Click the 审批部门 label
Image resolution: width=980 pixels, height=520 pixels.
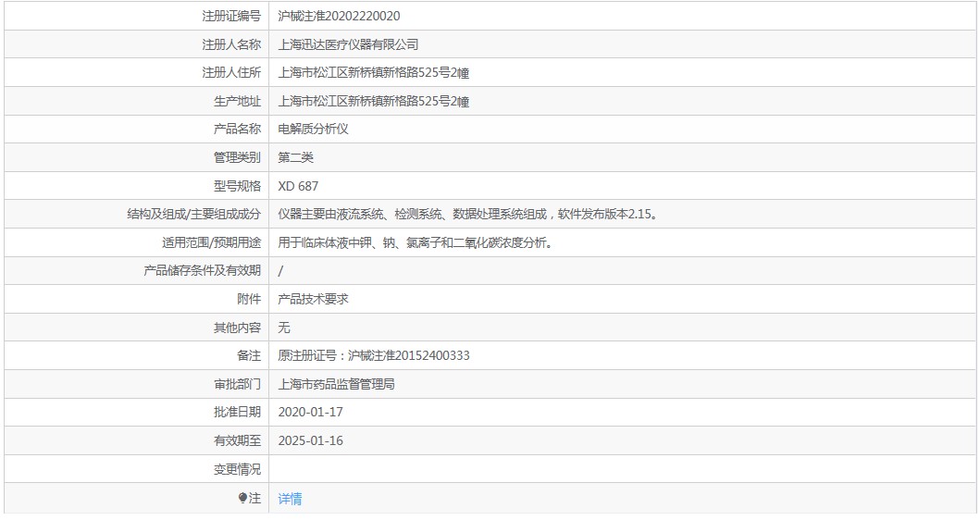coord(238,384)
